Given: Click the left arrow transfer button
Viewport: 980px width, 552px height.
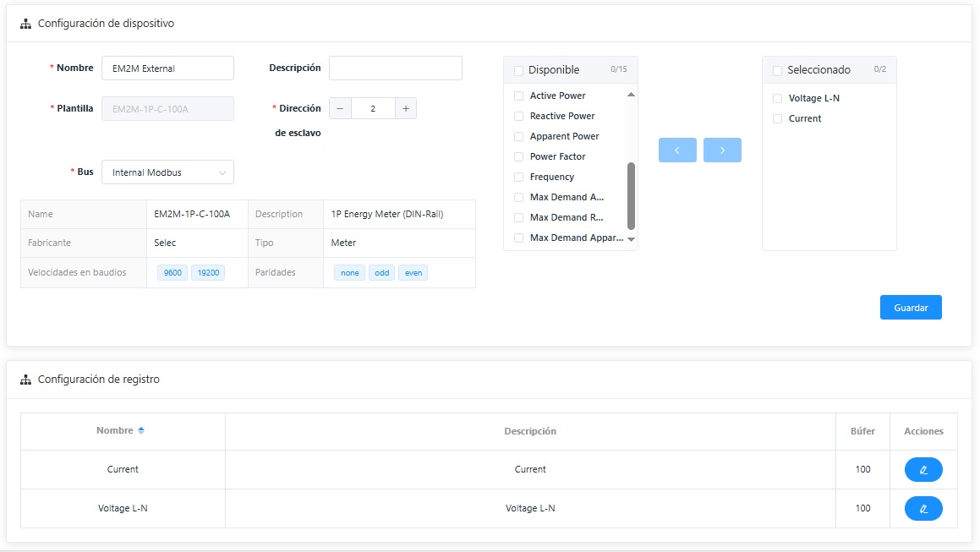Looking at the screenshot, I should pos(677,150).
